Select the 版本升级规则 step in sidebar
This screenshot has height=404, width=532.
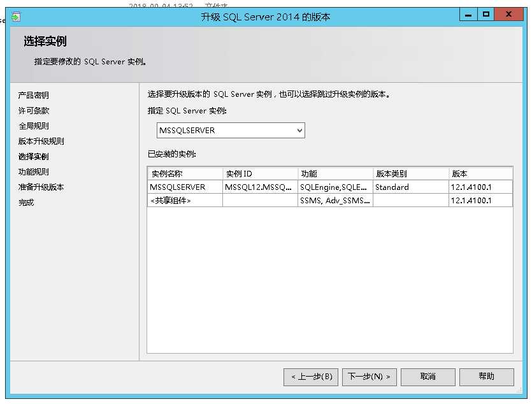(41, 141)
